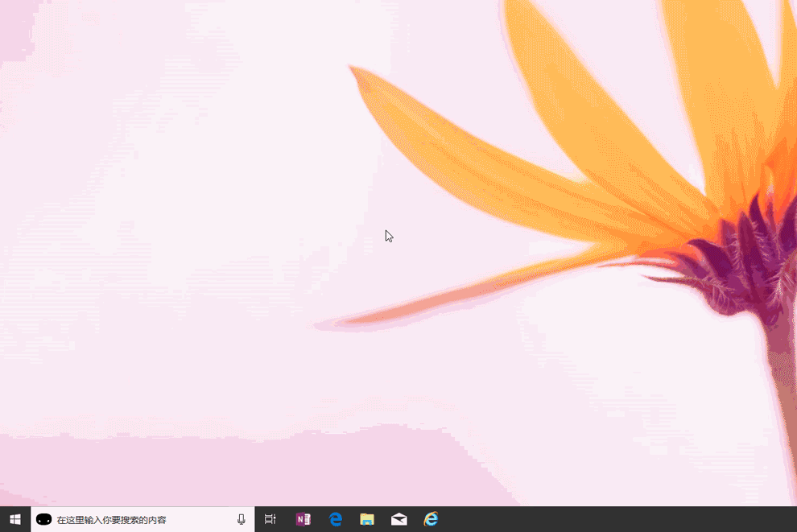Viewport: 797px width, 532px height.
Task: Select the Windows logo button
Action: pos(16,519)
